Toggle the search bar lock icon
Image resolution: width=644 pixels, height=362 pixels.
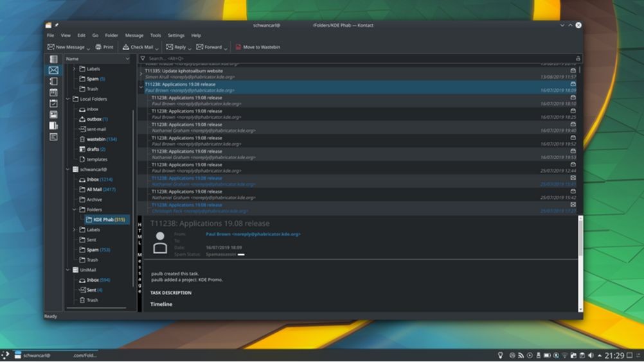tap(578, 58)
